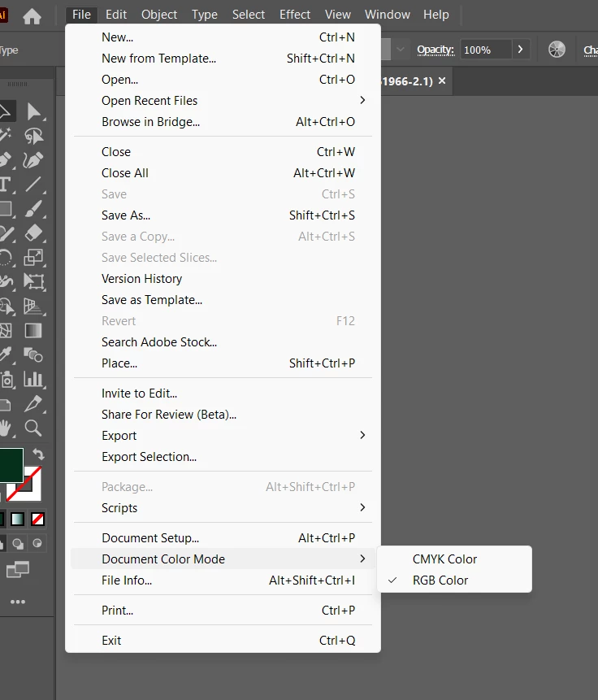
Task: Open the Opacity slider chevron
Action: click(520, 50)
